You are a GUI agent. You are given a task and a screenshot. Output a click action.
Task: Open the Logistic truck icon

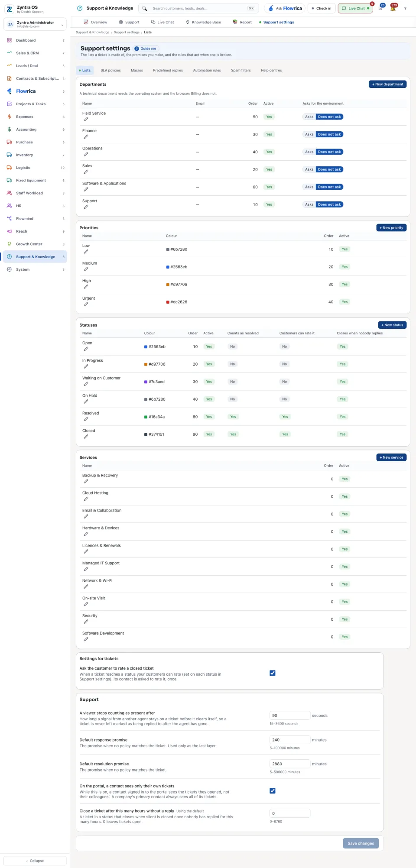coord(9,168)
